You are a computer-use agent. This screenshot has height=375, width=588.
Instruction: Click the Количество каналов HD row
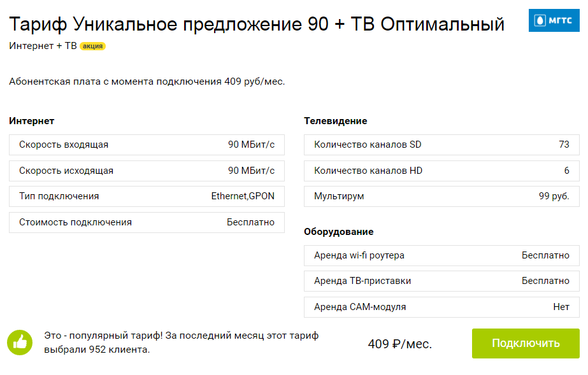pos(441,171)
